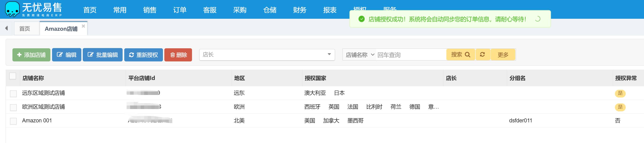This screenshot has height=143, width=644.
Task: Expand more filters with 更多 button
Action: (503, 54)
